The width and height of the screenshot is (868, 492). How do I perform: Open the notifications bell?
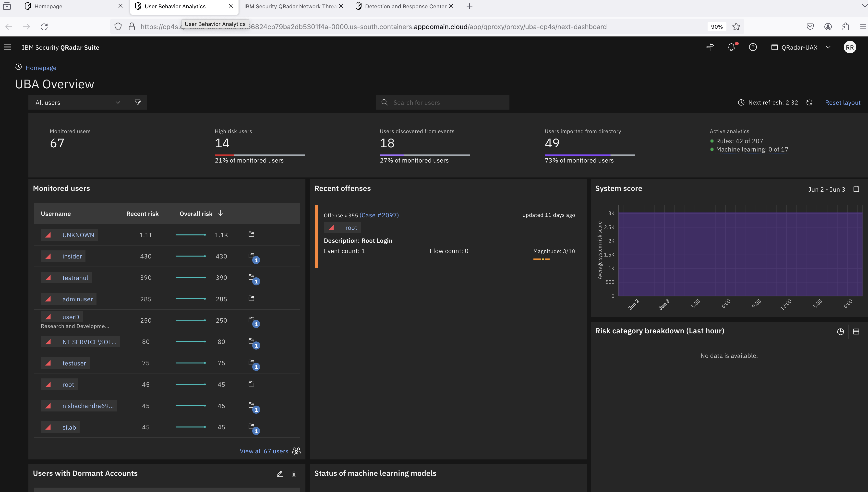731,47
